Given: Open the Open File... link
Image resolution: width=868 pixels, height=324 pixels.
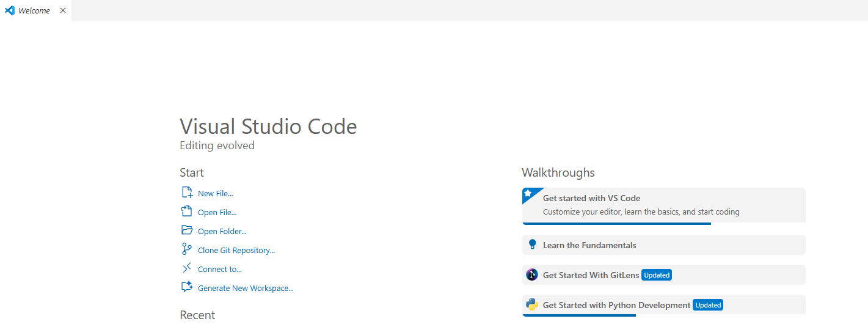Looking at the screenshot, I should pyautogui.click(x=217, y=212).
